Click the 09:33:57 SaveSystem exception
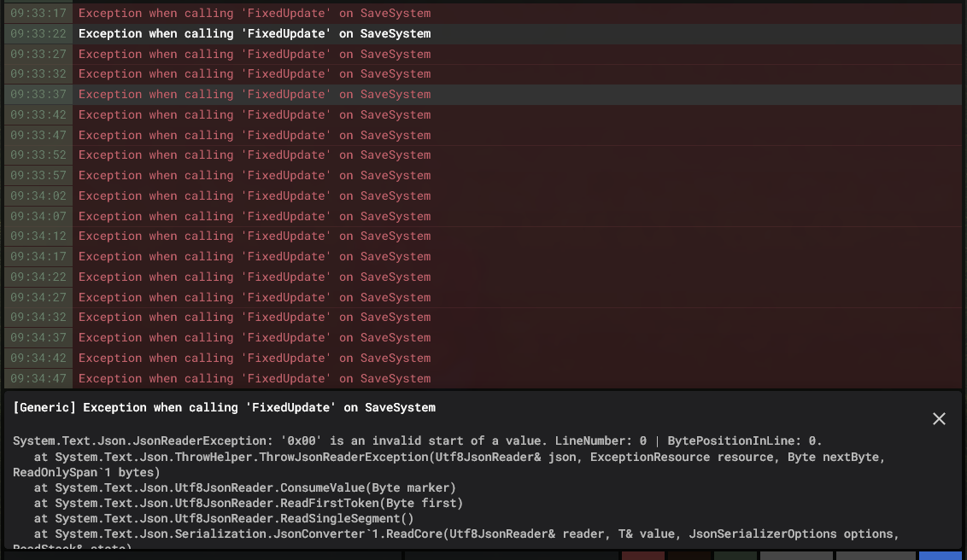Viewport: 967px width, 560px height. [x=255, y=176]
